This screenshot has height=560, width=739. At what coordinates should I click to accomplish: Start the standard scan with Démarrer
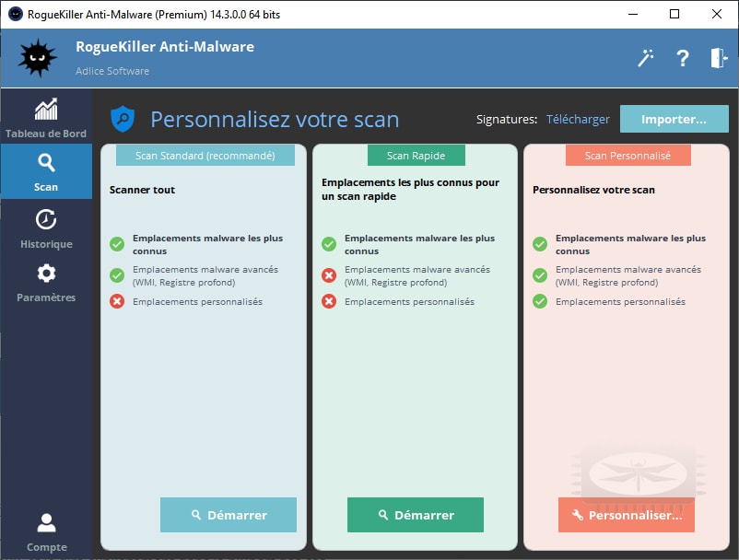(229, 515)
